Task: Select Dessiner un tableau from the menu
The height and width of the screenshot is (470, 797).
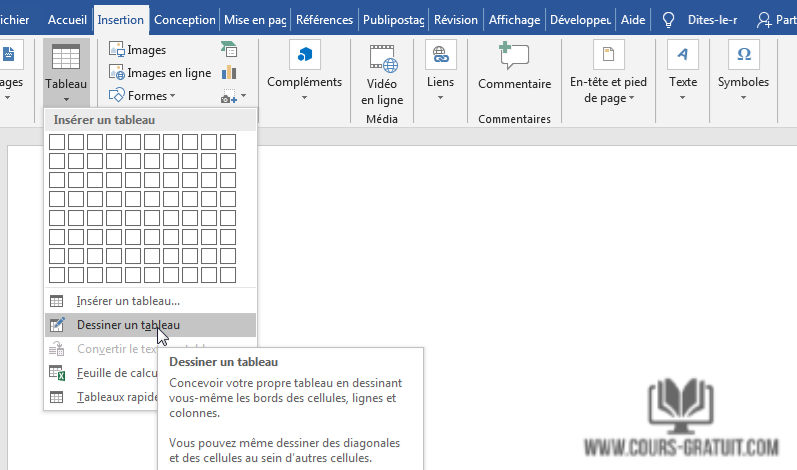Action: point(128,325)
